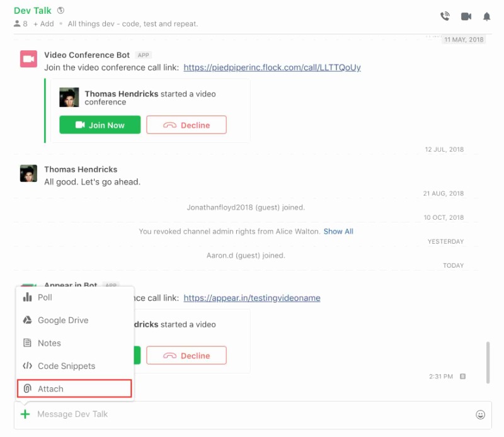Select Notes from the popup menu

click(49, 343)
